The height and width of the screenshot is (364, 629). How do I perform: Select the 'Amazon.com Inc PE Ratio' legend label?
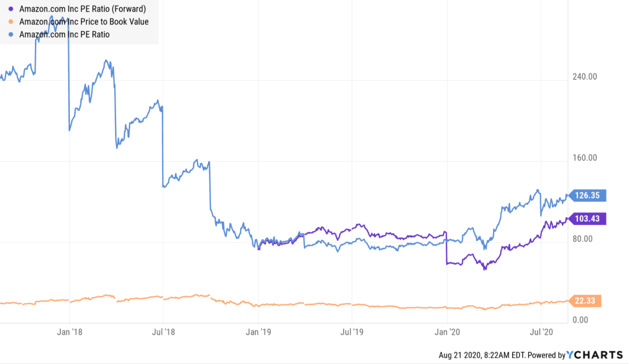tap(64, 34)
